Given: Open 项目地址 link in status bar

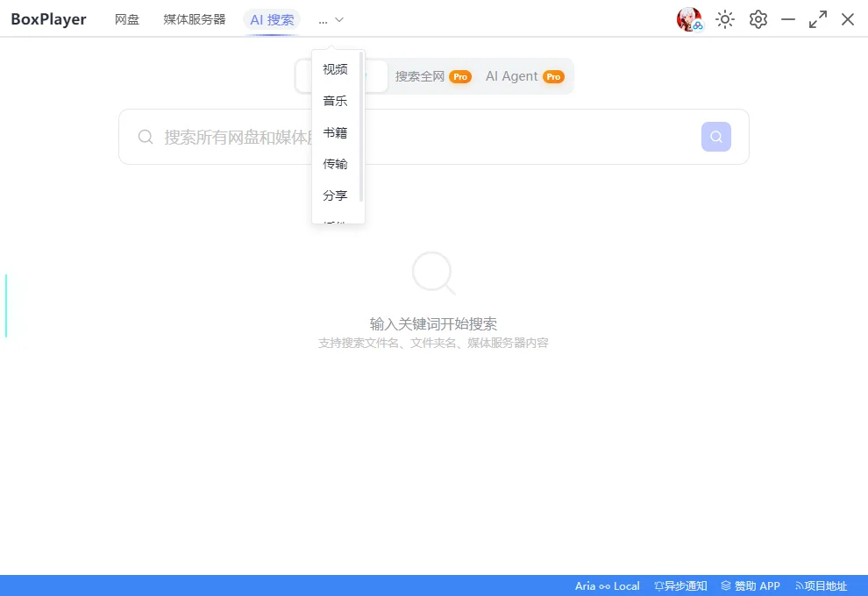Looking at the screenshot, I should [821, 586].
